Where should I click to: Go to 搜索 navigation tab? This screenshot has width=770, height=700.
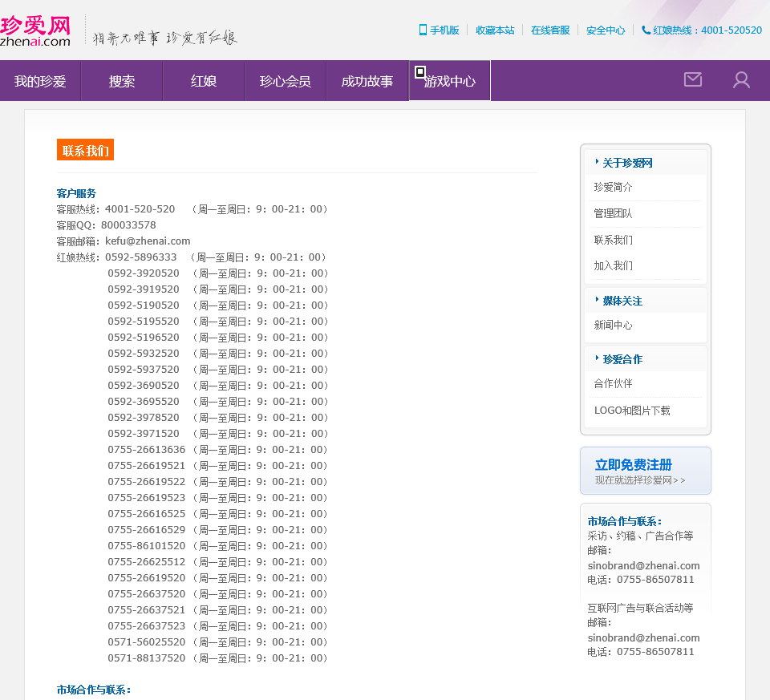122,81
